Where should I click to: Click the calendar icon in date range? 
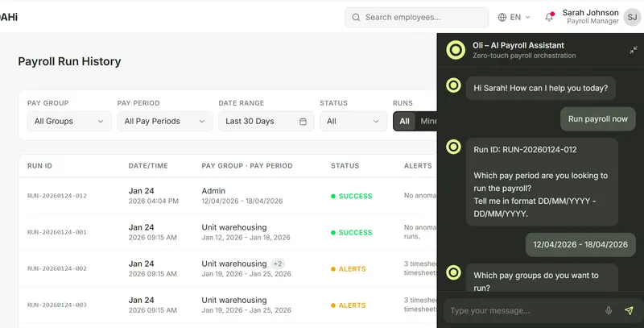click(x=303, y=121)
